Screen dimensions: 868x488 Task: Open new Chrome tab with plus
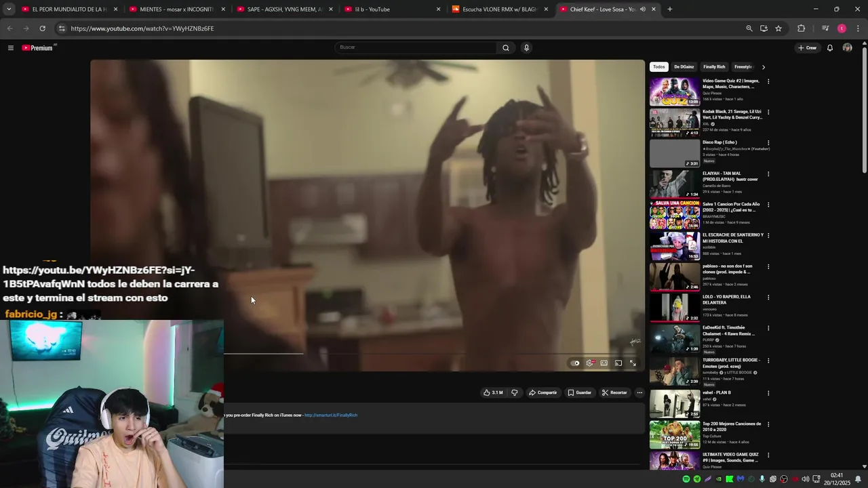669,9
